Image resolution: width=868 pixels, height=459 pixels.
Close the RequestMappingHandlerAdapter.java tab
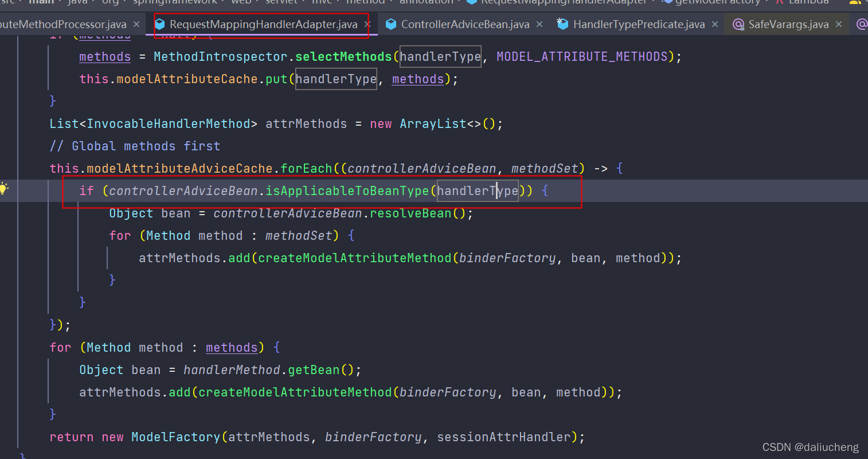click(367, 24)
